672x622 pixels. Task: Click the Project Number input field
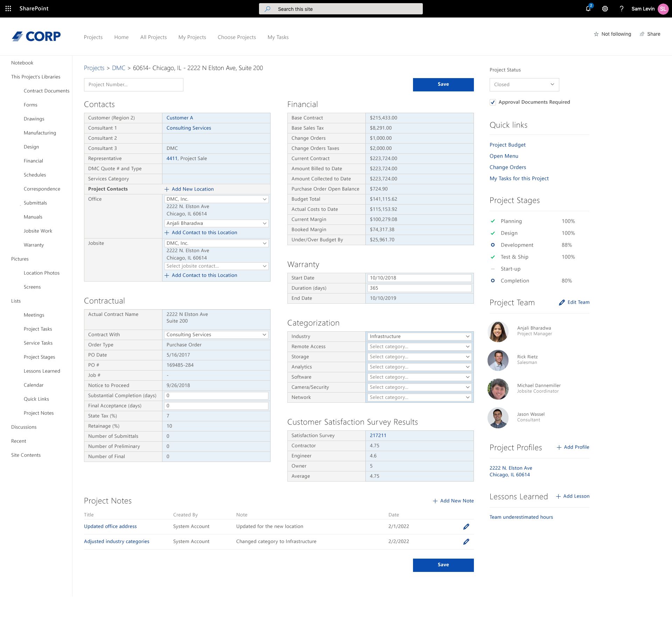pos(133,84)
